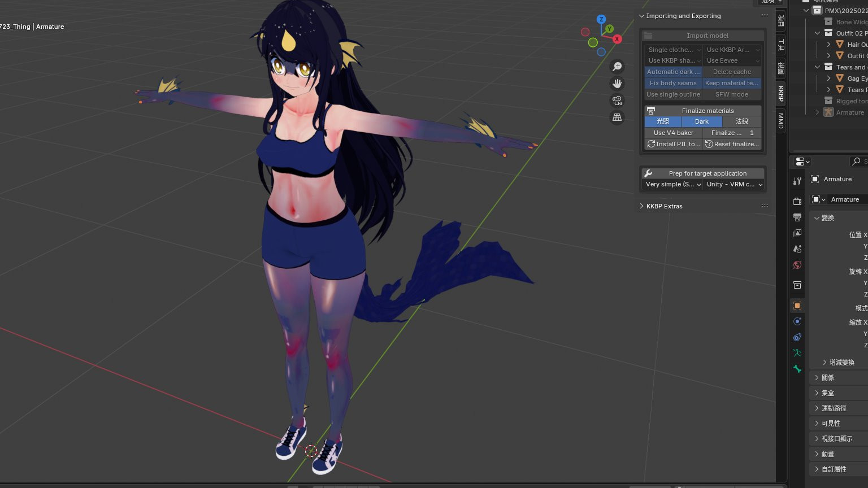868x488 pixels.
Task: Click the red X axis gizmo ball
Action: pos(617,39)
